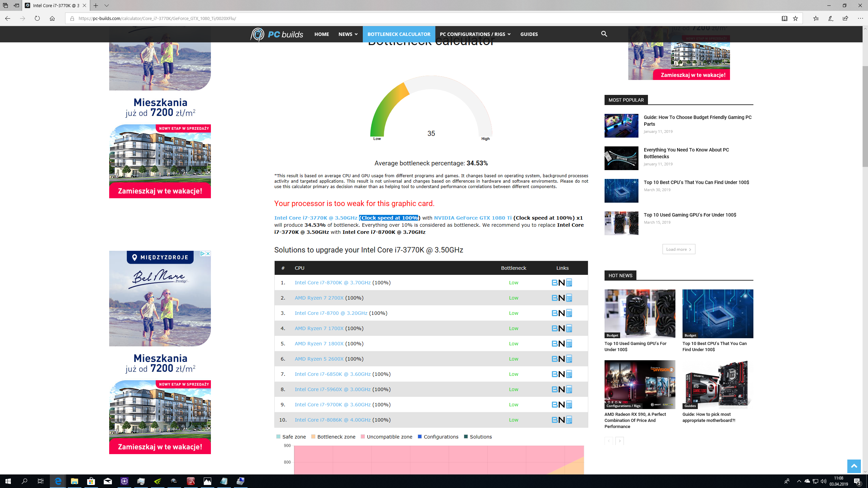
Task: Click the blue Configurations legend swatch
Action: pos(420,437)
